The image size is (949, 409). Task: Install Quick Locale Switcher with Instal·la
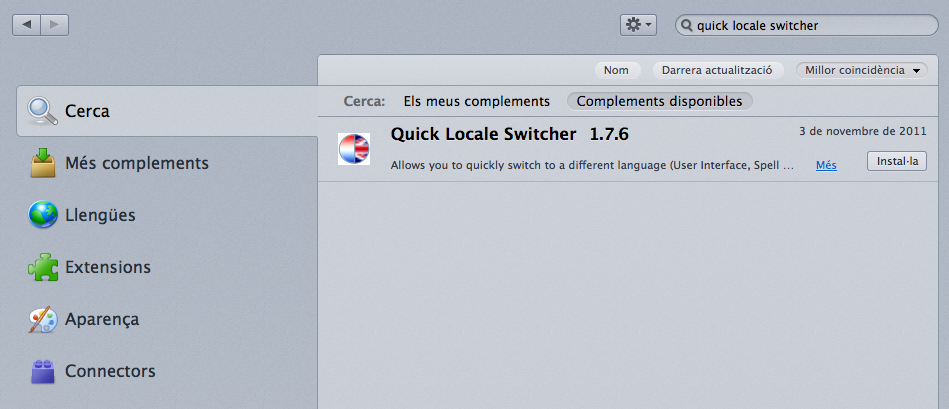[x=897, y=161]
